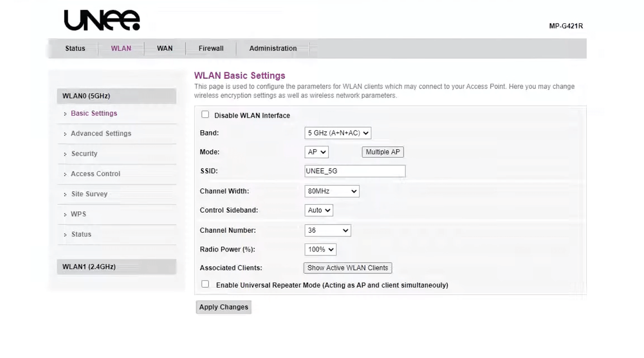Open the Band dropdown

[x=337, y=133]
